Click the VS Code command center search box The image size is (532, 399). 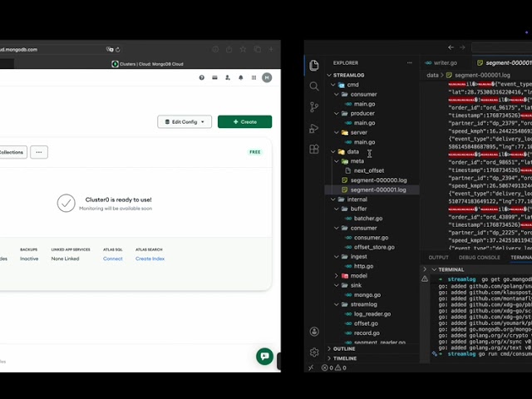click(x=501, y=47)
